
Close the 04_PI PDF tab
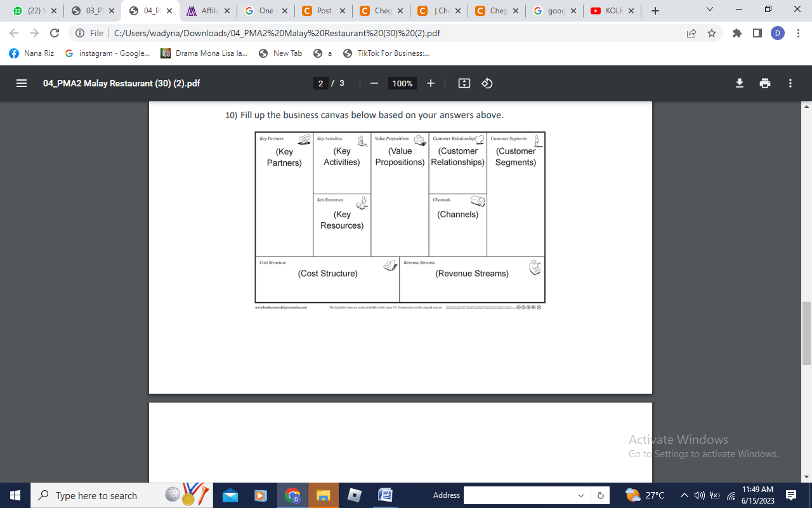pyautogui.click(x=169, y=11)
